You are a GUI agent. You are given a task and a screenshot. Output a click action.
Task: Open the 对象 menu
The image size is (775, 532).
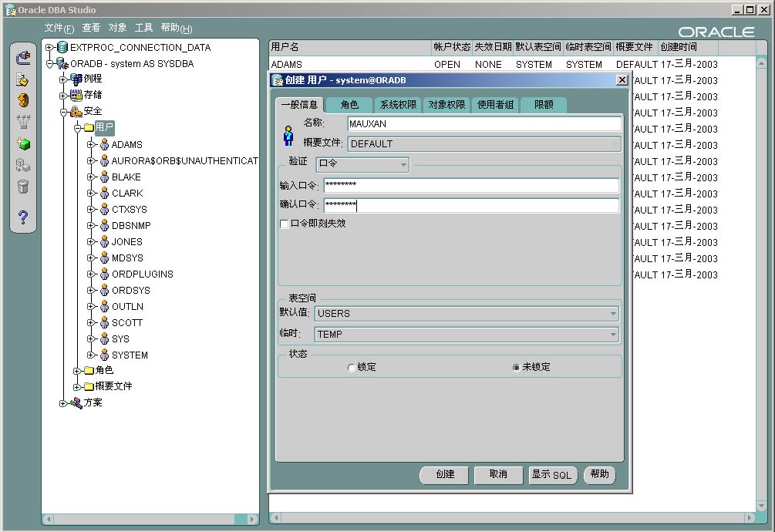coord(118,28)
